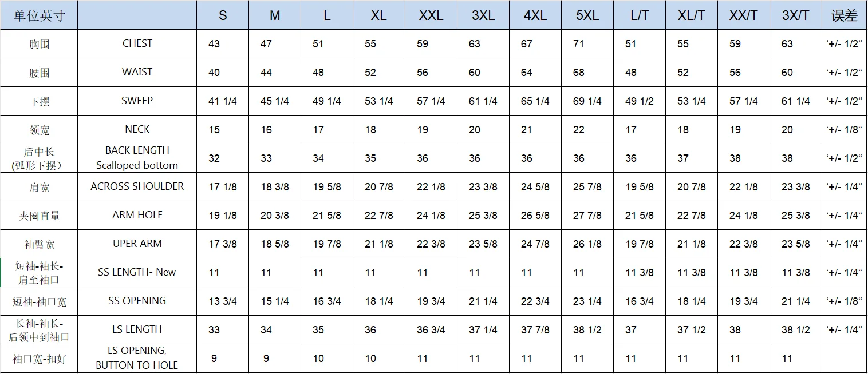
Task: Select the SWEEP row label
Action: pyautogui.click(x=137, y=101)
